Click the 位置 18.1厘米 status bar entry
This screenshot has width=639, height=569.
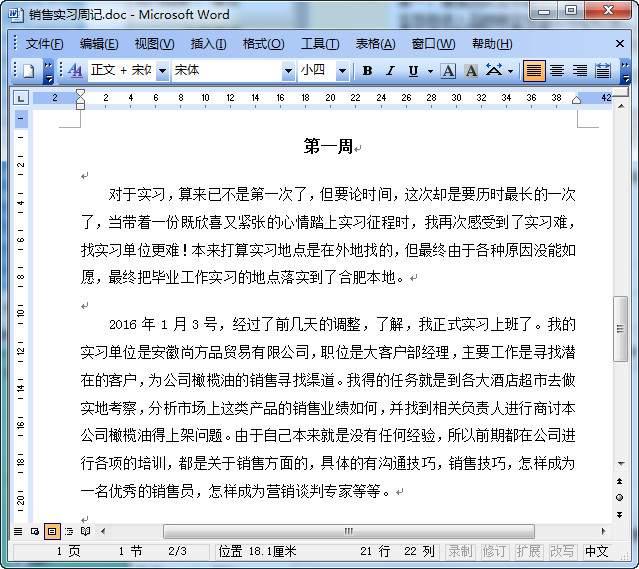pos(258,551)
